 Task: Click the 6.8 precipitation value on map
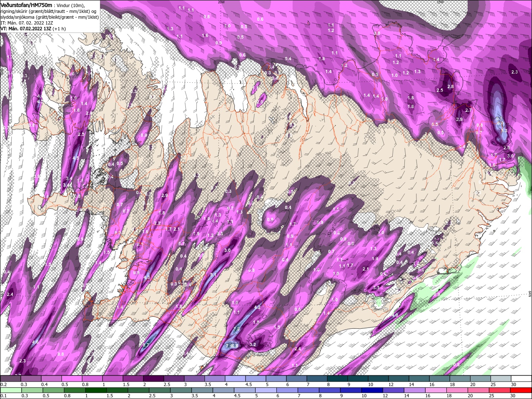coord(234,345)
